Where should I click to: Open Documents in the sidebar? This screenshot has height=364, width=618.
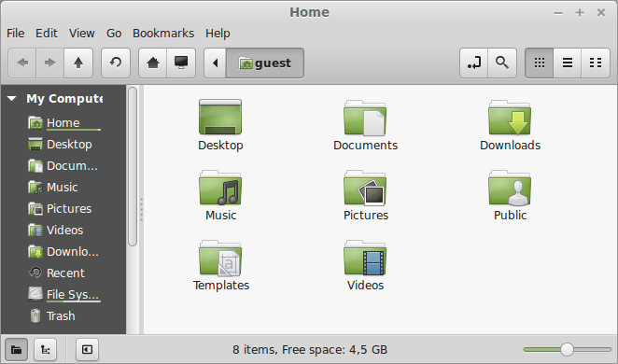(63, 166)
